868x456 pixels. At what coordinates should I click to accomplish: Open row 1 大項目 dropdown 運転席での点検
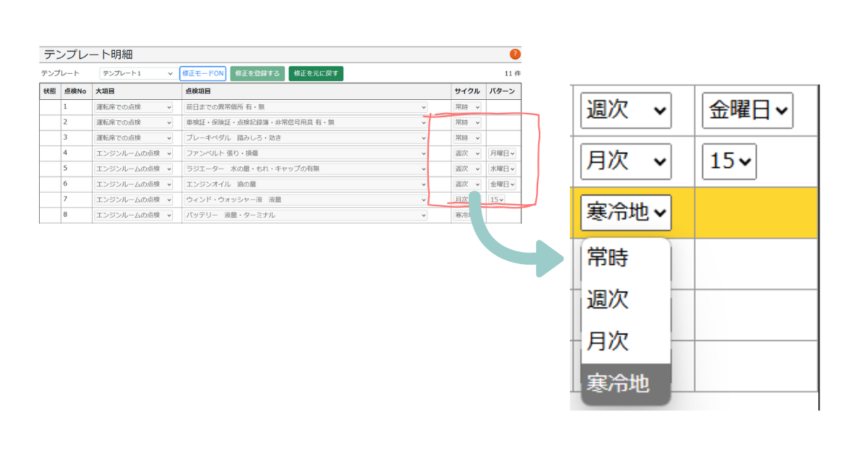point(133,107)
